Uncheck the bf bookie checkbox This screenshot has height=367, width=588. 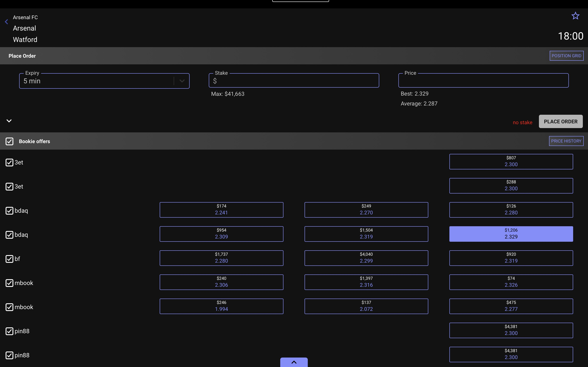(x=9, y=259)
